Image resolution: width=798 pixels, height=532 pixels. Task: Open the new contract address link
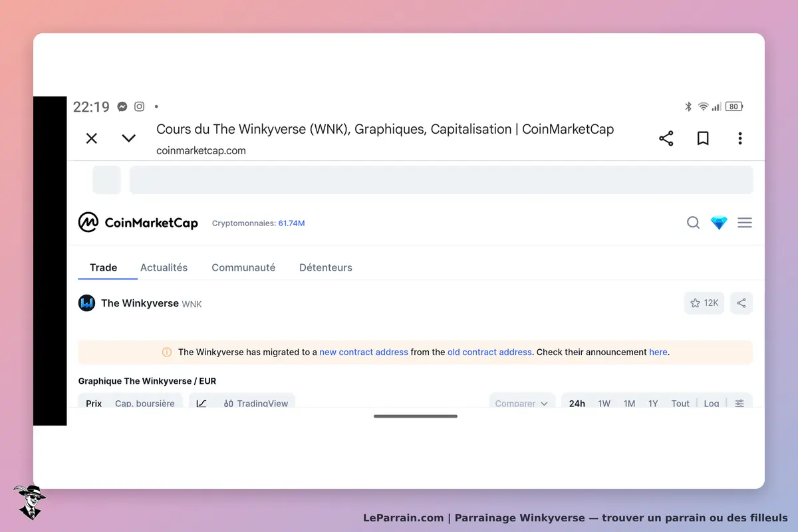click(x=364, y=352)
